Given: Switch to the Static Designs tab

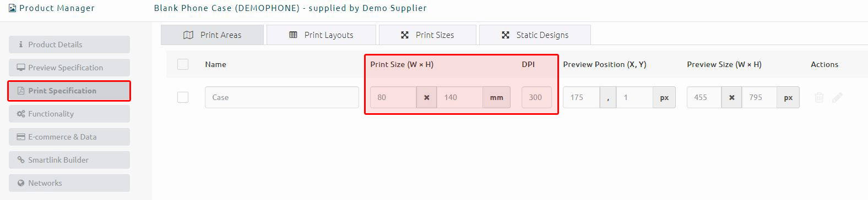Looking at the screenshot, I should coord(535,35).
